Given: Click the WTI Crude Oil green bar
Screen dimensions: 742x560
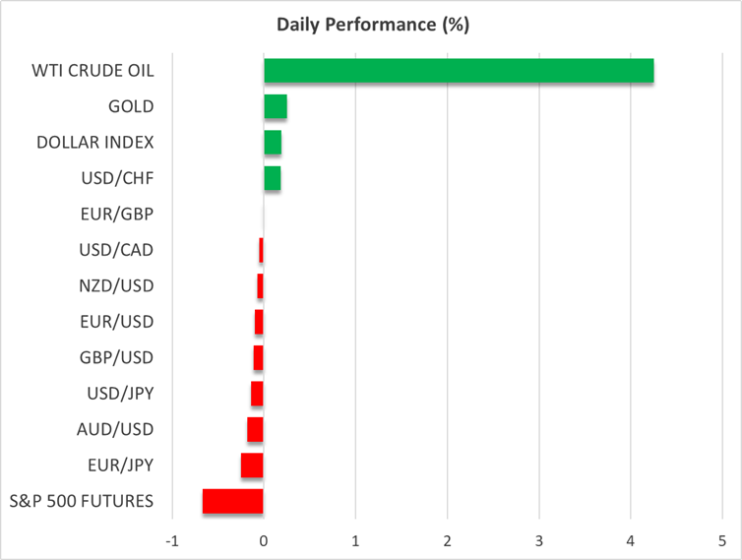Looking at the screenshot, I should (x=458, y=71).
